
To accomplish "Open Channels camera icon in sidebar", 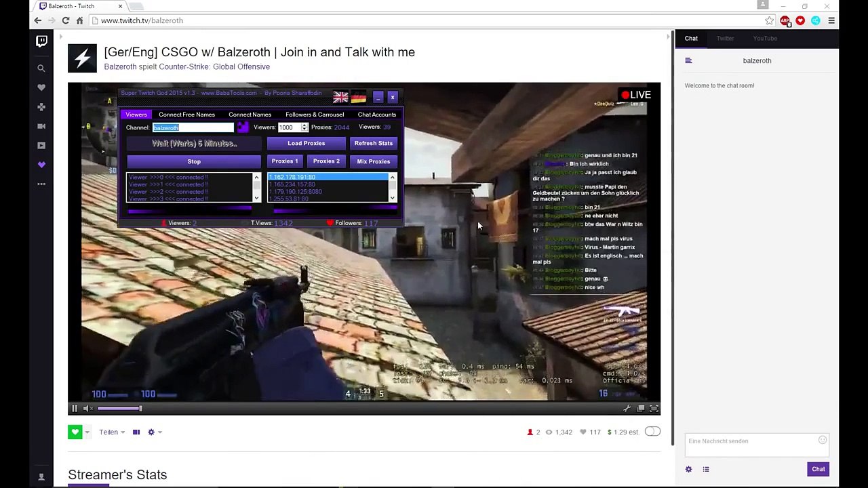I will pos(41,126).
